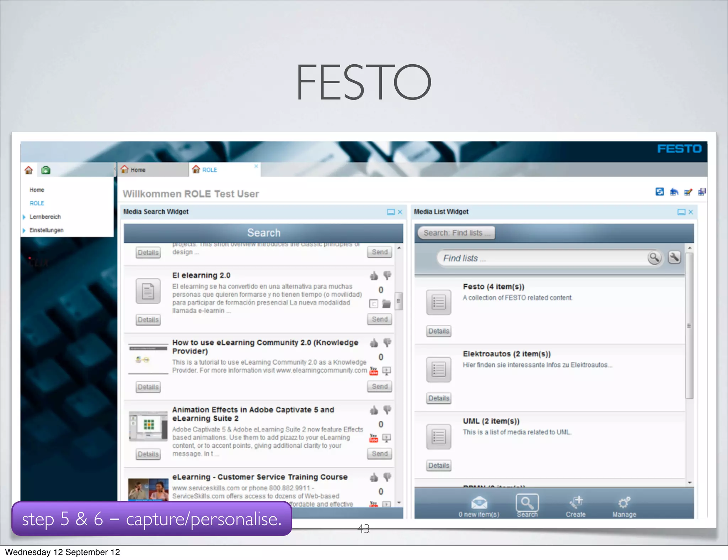The height and width of the screenshot is (560, 728).
Task: Click the Festo list icon
Action: 439,302
